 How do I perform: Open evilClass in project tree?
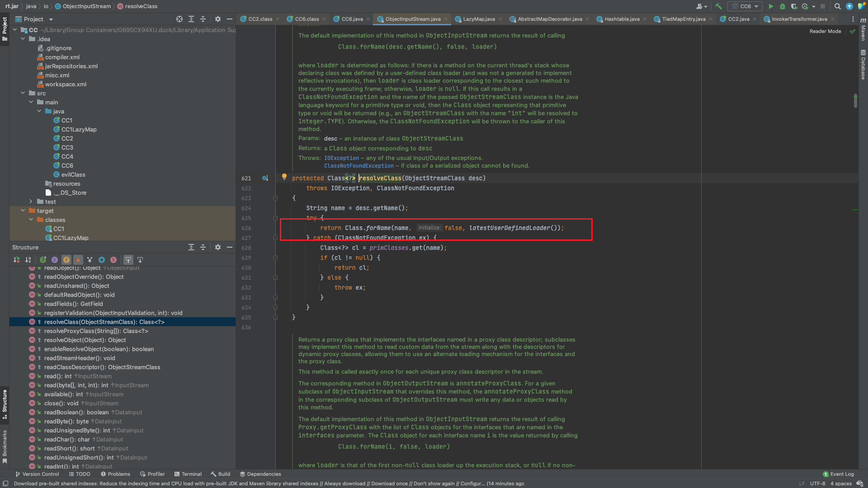(73, 174)
